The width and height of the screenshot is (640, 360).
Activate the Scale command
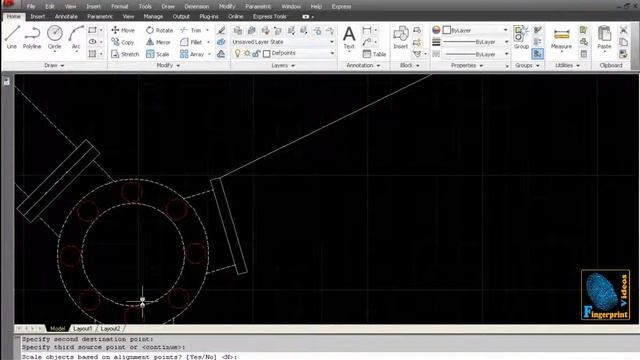(158, 54)
